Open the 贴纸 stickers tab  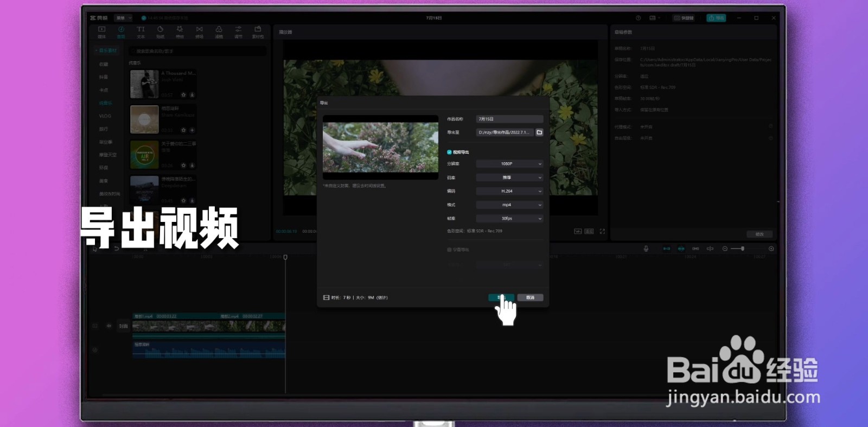[x=160, y=32]
